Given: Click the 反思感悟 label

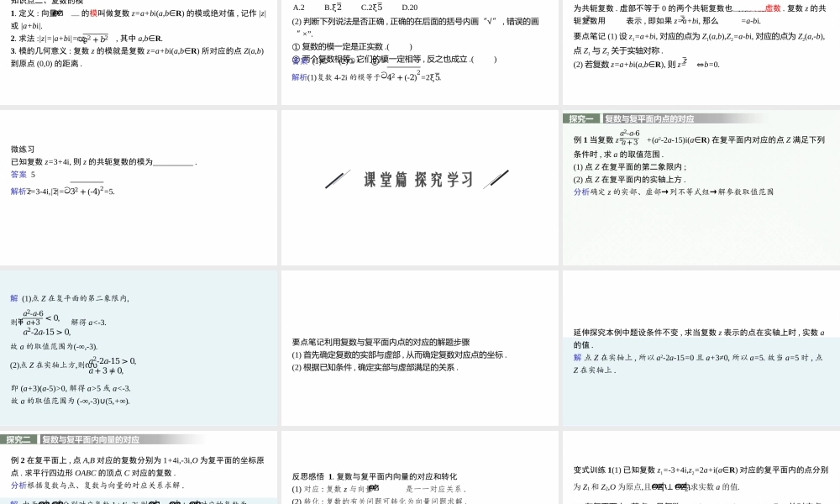Looking at the screenshot, I should pyautogui.click(x=302, y=475).
